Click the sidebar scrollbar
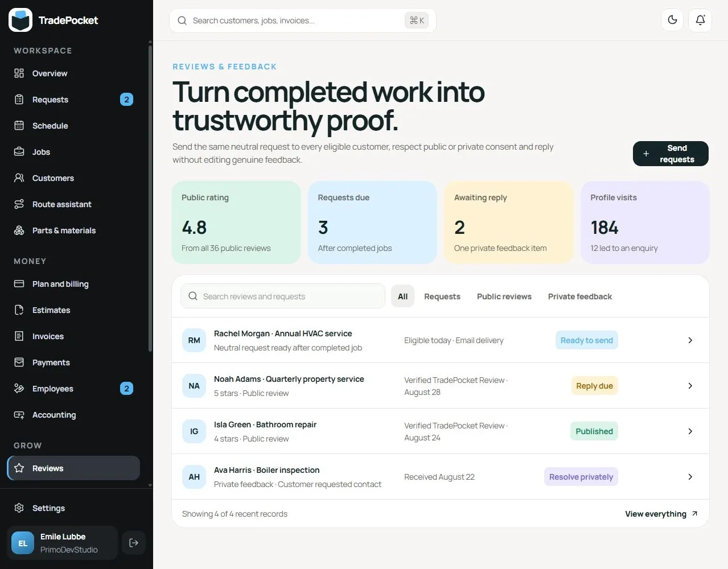728x569 pixels. point(150,199)
